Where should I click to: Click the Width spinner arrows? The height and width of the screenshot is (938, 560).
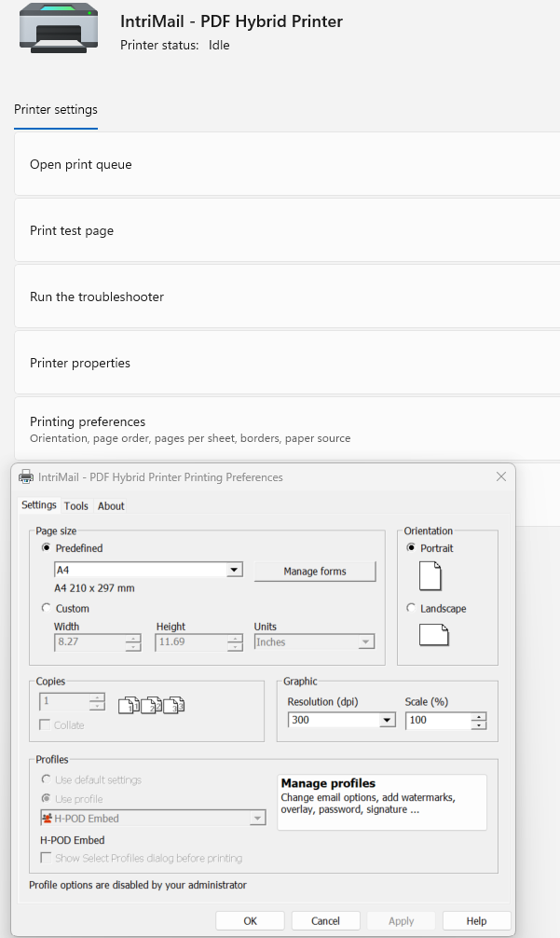133,642
